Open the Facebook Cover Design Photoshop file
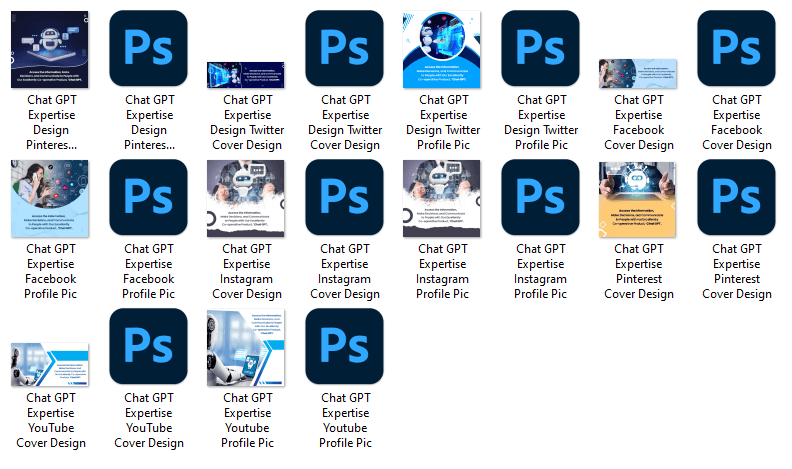 (x=736, y=50)
